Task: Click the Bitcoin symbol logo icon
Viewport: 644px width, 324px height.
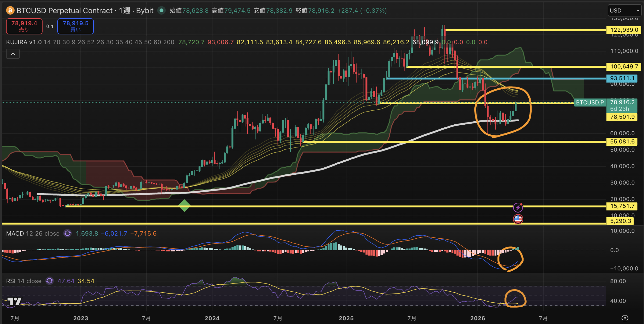Action: click(10, 11)
